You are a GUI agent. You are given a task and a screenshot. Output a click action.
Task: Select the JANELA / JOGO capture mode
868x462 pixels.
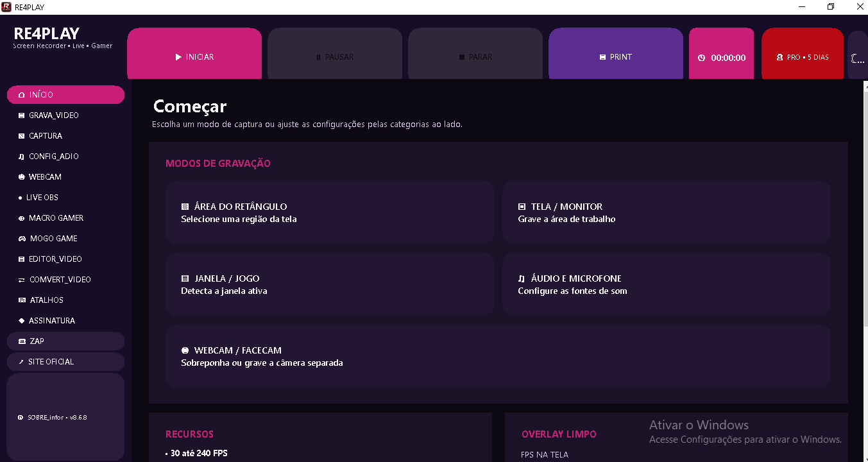click(x=330, y=284)
